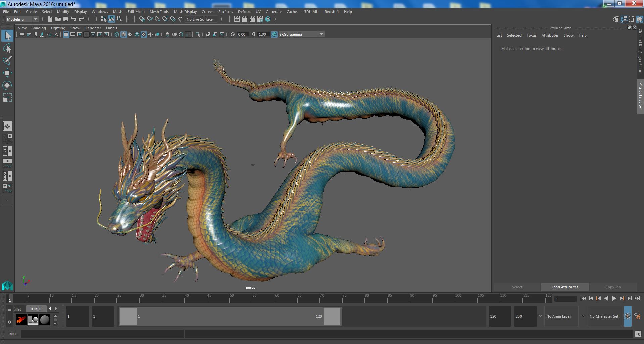644x344 pixels.
Task: Open the Redshift menu
Action: [332, 12]
